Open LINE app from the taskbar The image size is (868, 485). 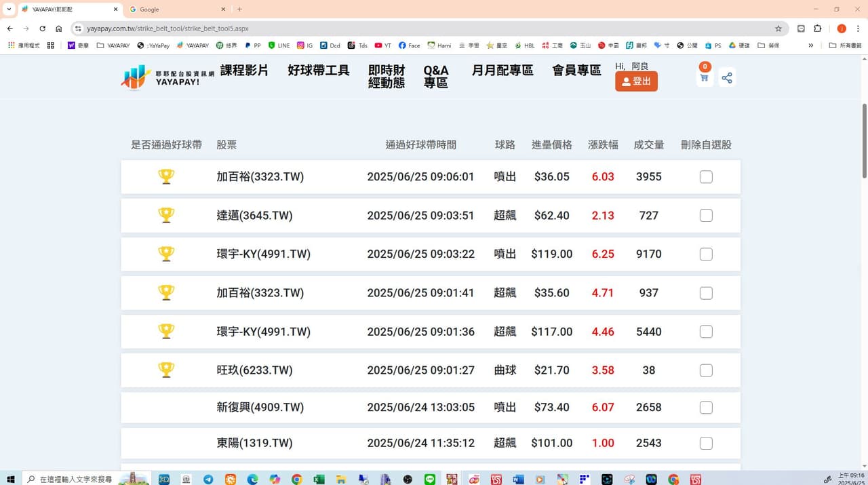tap(430, 479)
